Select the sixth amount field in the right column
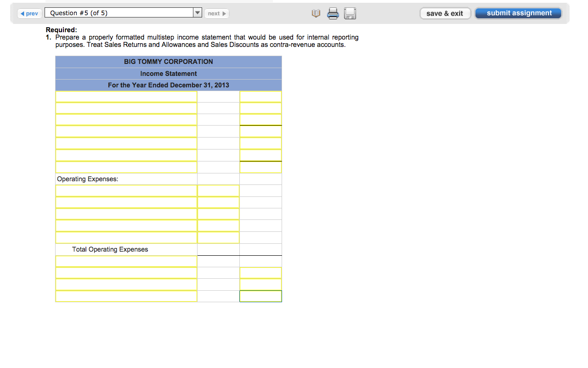The width and height of the screenshot is (588, 368). [260, 155]
